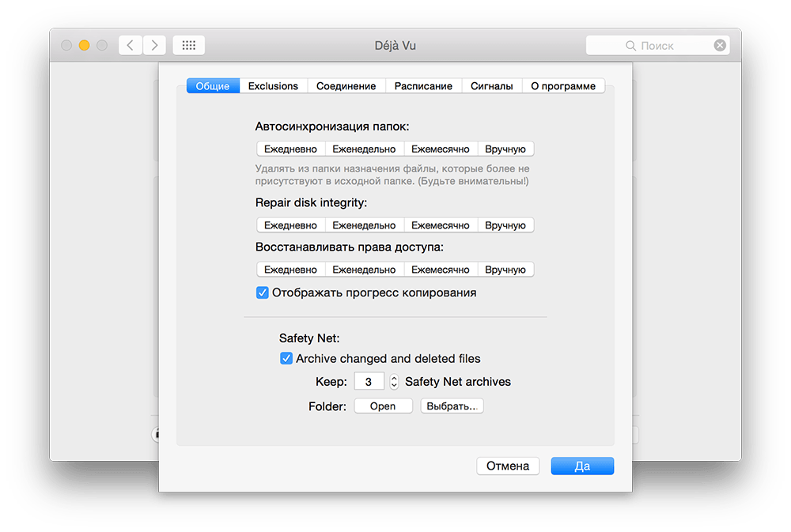Clear the search field with the X icon
This screenshot has width=791, height=532.
[x=720, y=45]
